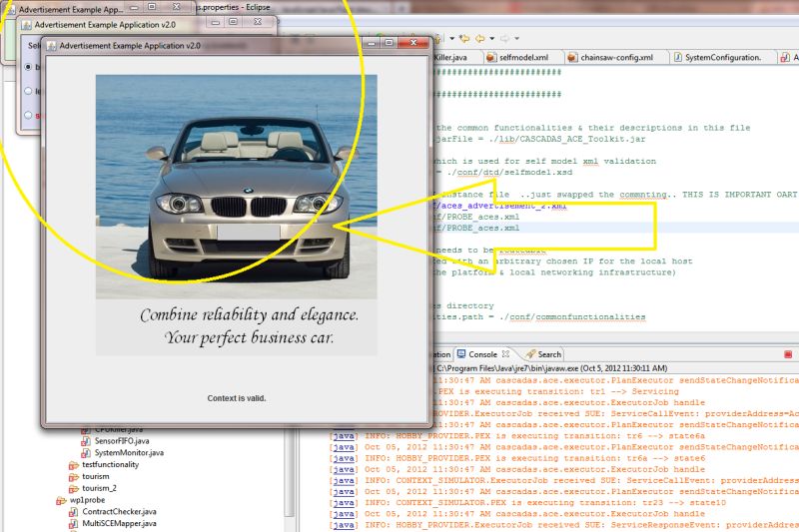The image size is (799, 532).
Task: Minimize the front Advertisement Example Application window
Action: [373, 43]
